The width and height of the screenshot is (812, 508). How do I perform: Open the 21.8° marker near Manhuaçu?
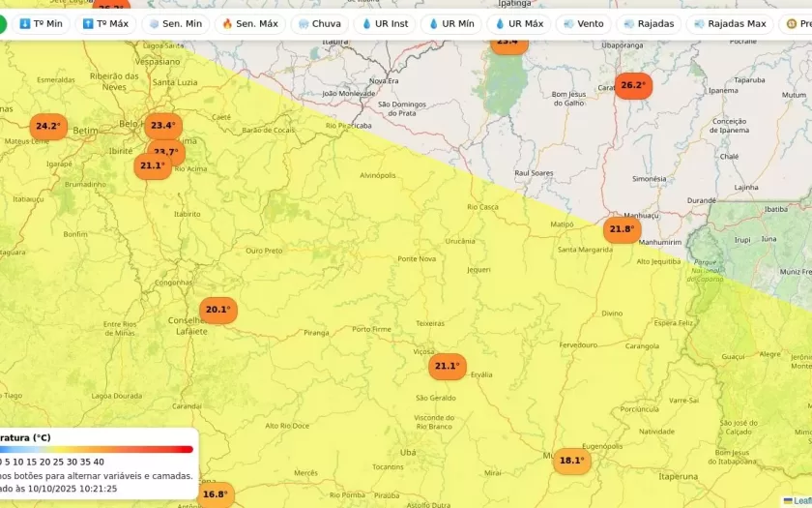point(622,230)
